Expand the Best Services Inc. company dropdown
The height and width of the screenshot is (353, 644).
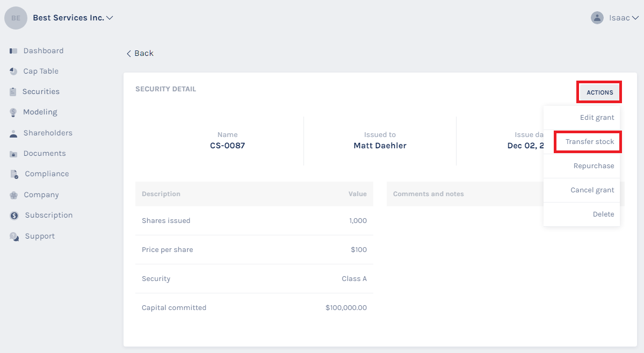[110, 18]
